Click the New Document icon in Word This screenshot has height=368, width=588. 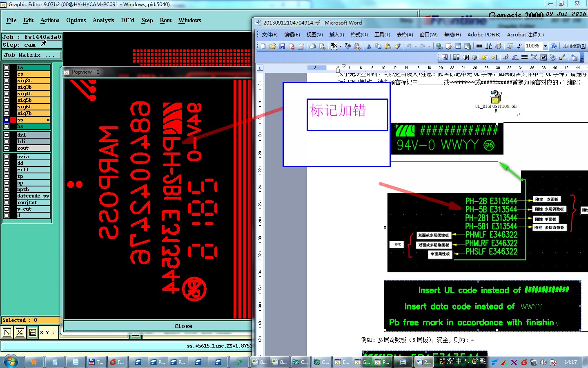click(263, 46)
